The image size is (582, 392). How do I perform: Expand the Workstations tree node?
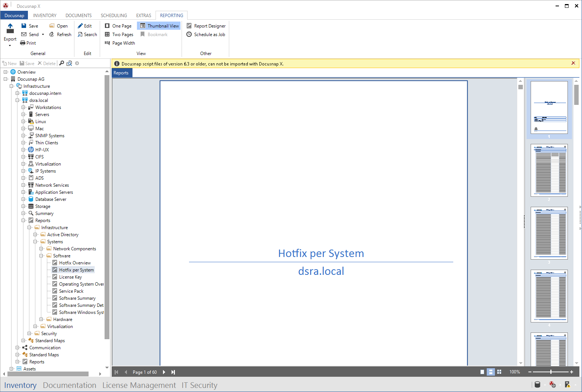(x=23, y=107)
